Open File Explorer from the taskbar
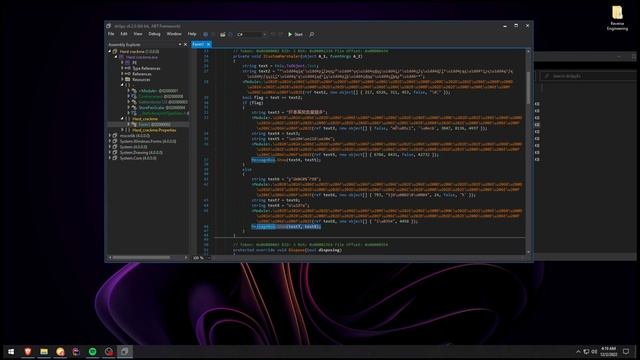Screen dimensions: 640x360 (44, 351)
